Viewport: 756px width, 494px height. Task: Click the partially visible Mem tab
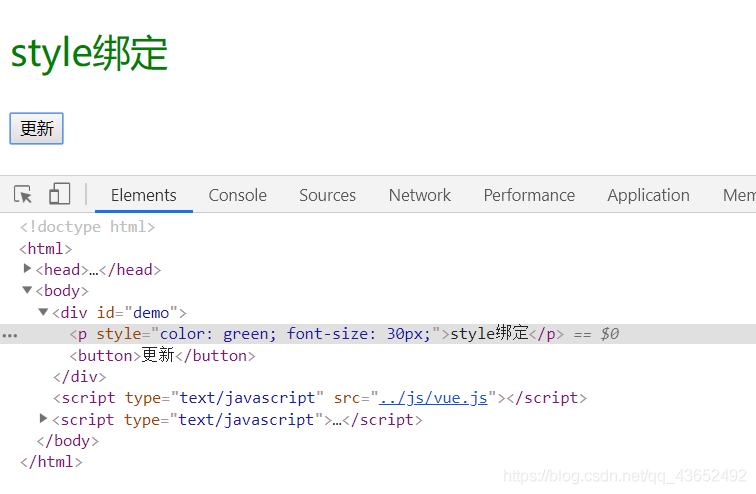tap(739, 195)
